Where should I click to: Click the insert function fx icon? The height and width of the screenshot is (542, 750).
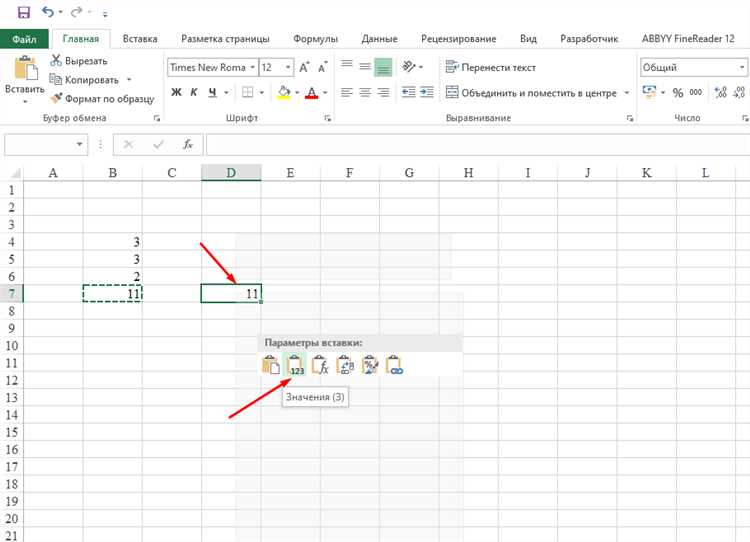coord(188,144)
